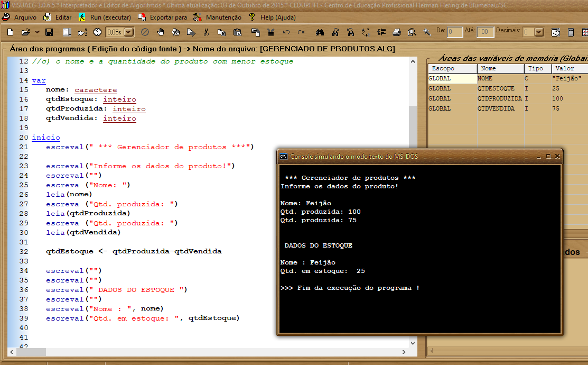Image resolution: width=588 pixels, height=365 pixels.
Task: Click the left arrow of editor horizontal scrollbar
Action: point(12,352)
